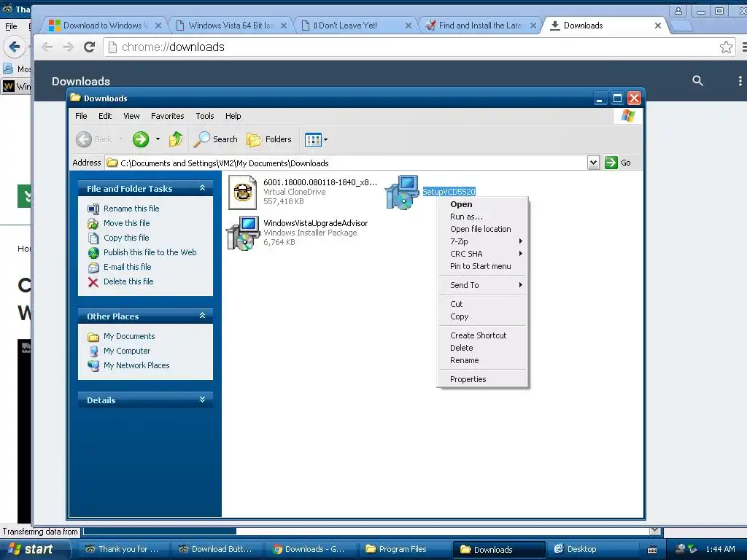
Task: Click the Publish this file globe icon
Action: (93, 253)
